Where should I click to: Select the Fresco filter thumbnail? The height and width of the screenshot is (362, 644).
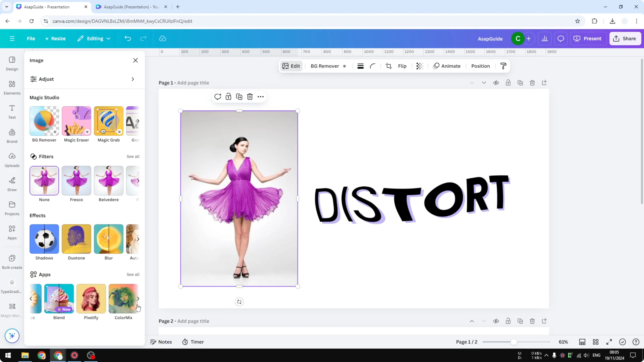tap(76, 180)
